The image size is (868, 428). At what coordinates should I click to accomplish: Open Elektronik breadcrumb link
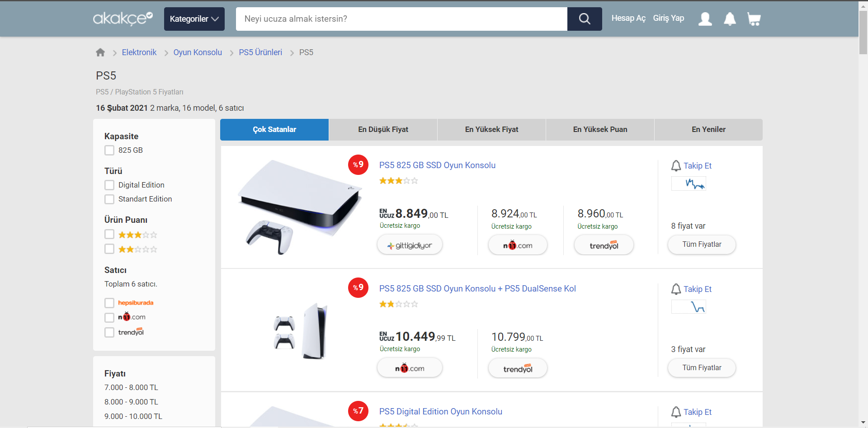[139, 52]
